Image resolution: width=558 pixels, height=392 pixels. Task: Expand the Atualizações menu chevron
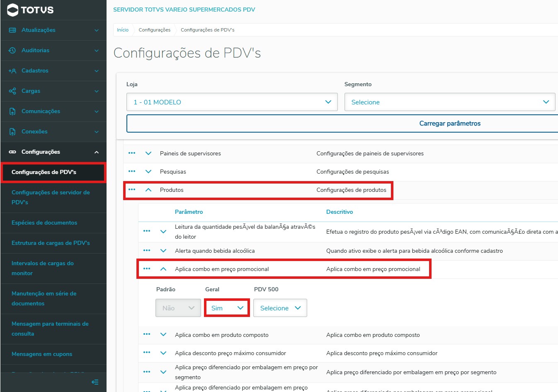(97, 30)
